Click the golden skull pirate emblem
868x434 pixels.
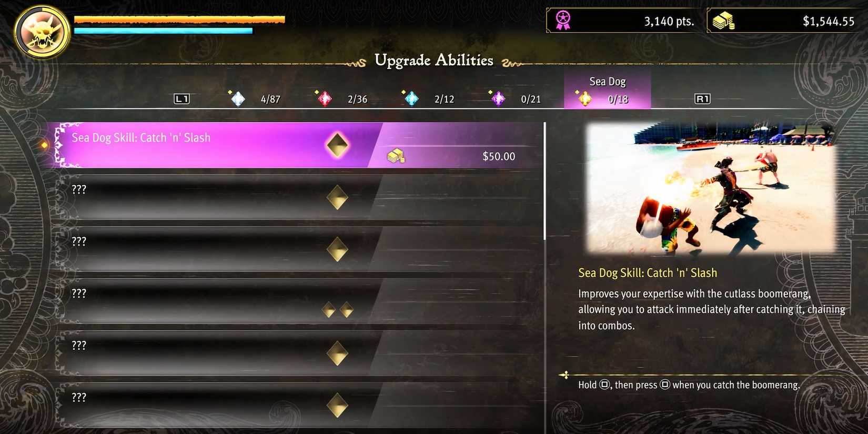pyautogui.click(x=42, y=32)
